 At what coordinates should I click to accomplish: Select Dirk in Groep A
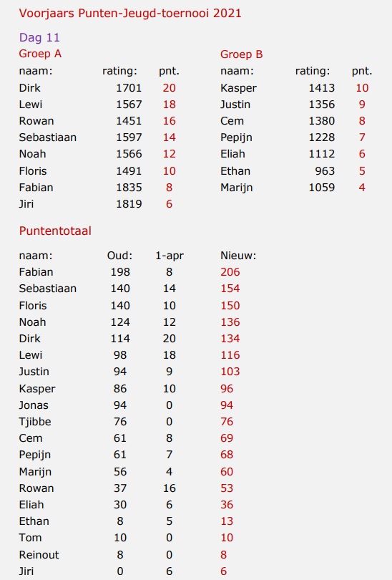coord(29,88)
